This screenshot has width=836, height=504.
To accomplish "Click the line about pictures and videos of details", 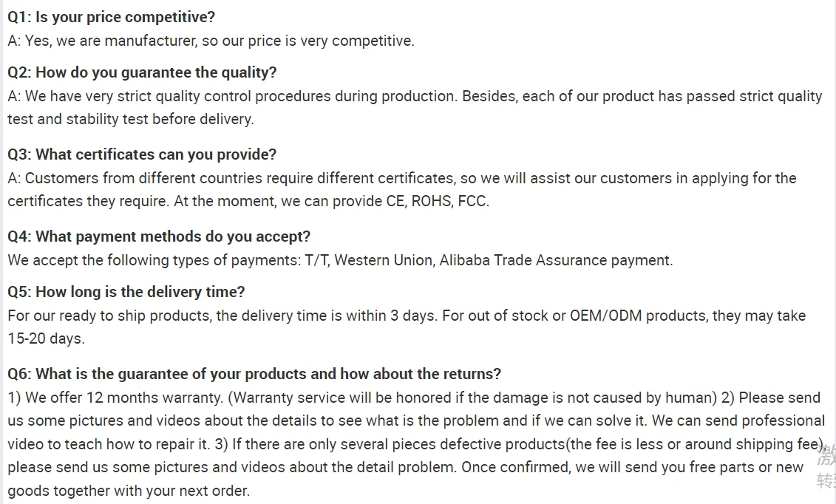I will tap(415, 420).
